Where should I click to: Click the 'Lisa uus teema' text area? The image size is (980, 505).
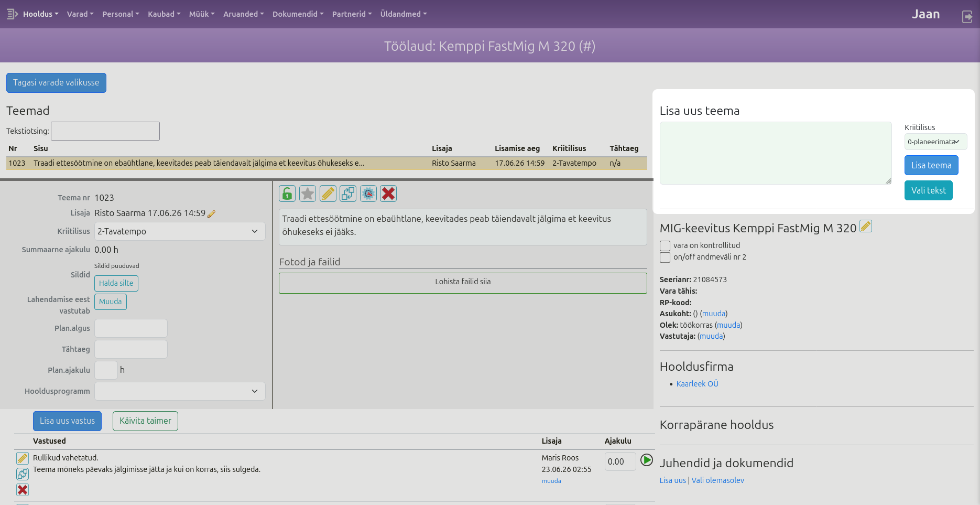tap(776, 153)
